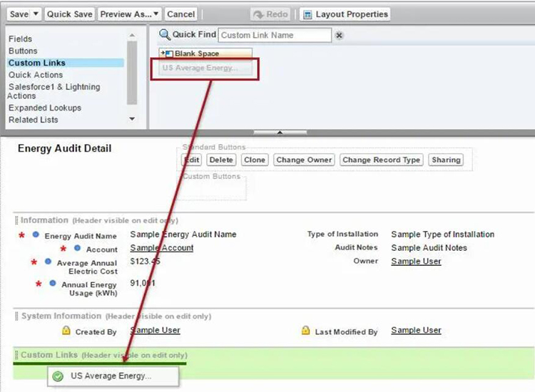This screenshot has height=392, width=535.
Task: Click Sample User link next to Created By
Action: [x=156, y=330]
